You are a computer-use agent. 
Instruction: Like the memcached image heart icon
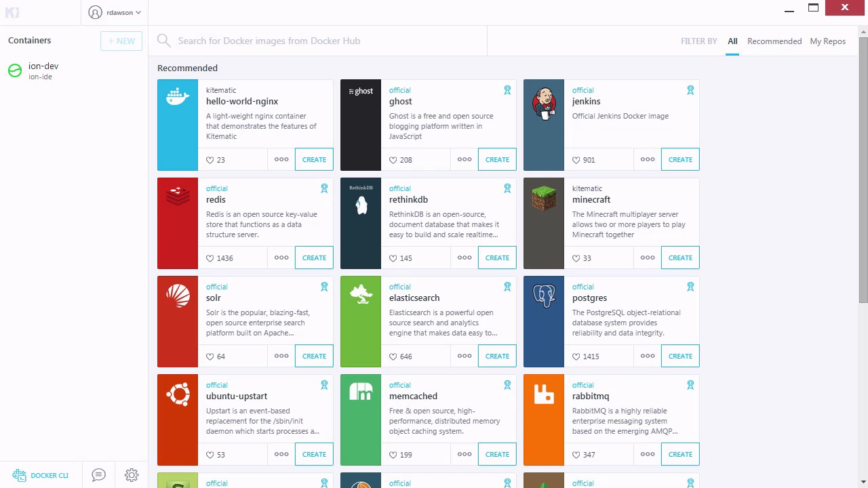[x=393, y=455]
